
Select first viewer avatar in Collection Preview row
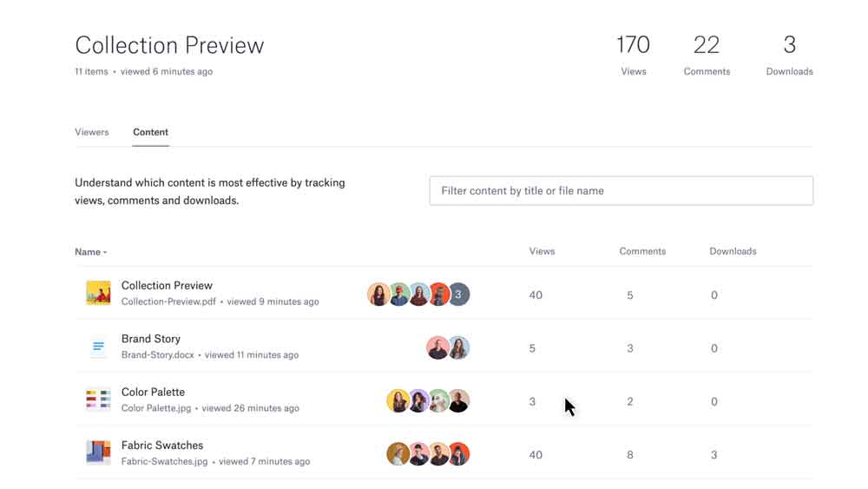[378, 294]
